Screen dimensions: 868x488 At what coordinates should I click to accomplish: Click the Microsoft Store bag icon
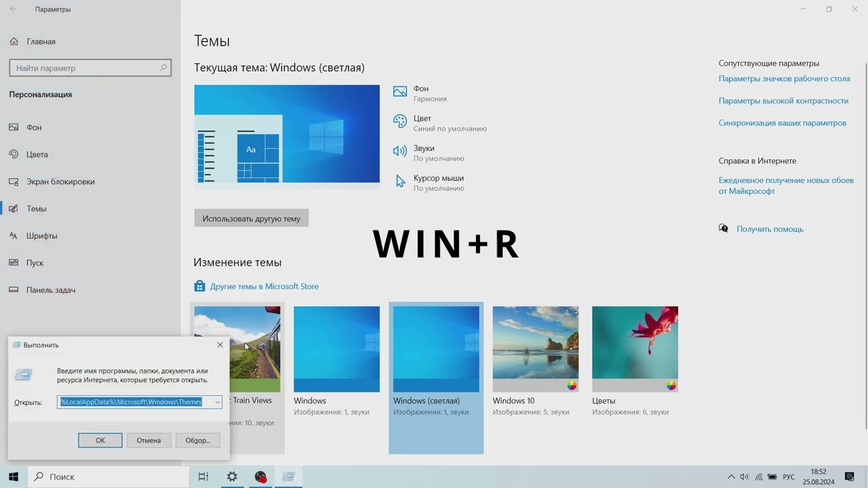click(199, 286)
